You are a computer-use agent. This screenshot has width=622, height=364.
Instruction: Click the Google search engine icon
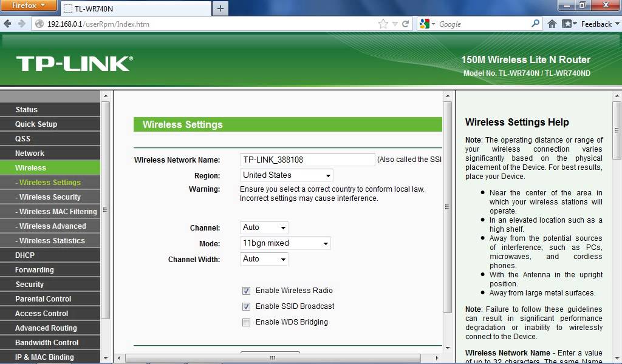425,24
